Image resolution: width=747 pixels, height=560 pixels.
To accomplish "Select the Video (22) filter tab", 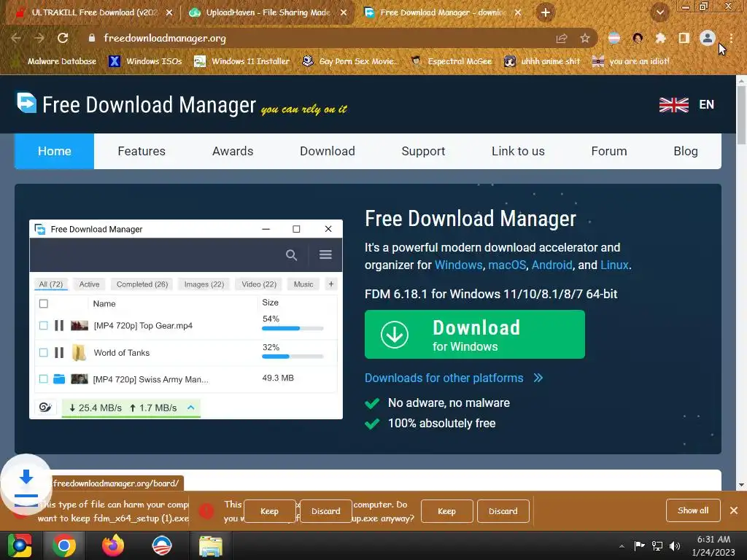I will (259, 284).
